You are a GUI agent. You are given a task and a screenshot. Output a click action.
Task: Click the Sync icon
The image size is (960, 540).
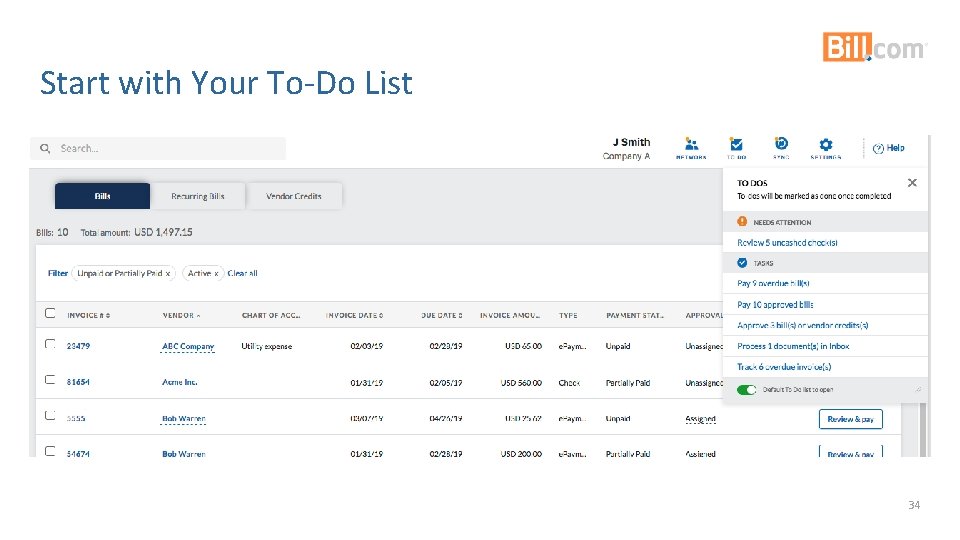[781, 148]
